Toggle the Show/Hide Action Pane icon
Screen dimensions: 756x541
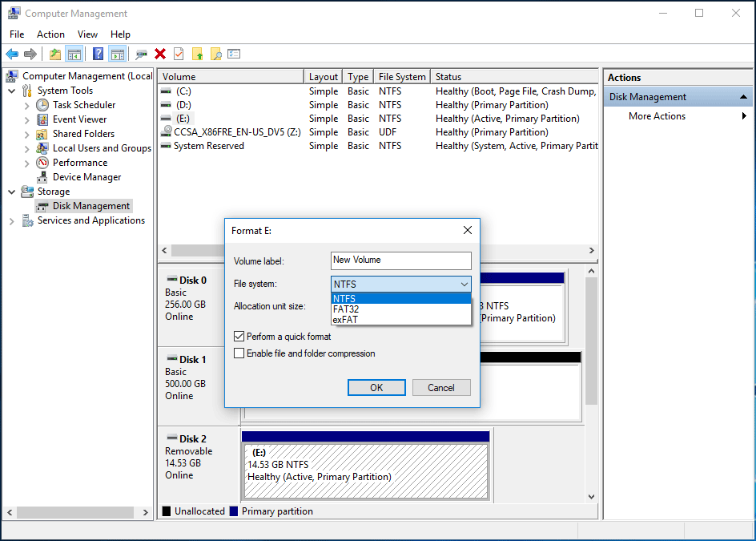click(x=119, y=54)
